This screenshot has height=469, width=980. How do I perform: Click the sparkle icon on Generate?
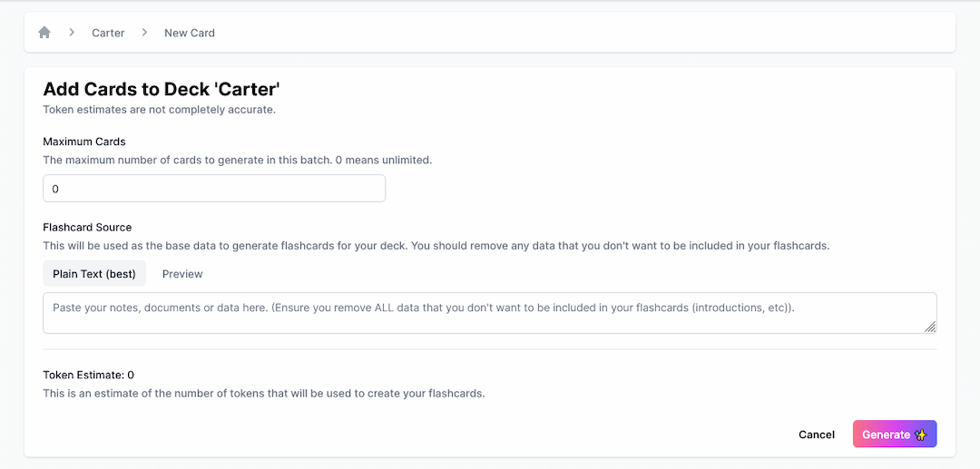pos(920,435)
